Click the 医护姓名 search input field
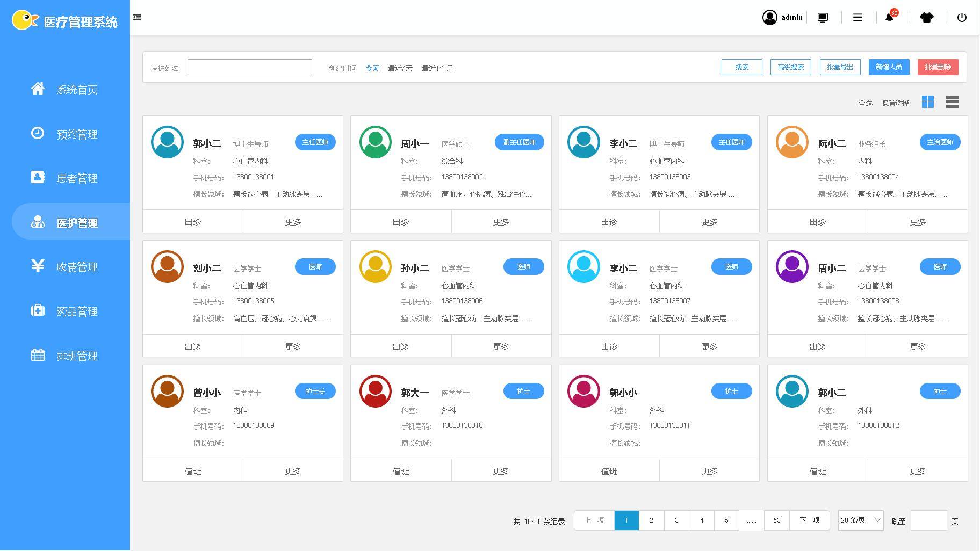Screen dimensions: 980x551 (249, 67)
